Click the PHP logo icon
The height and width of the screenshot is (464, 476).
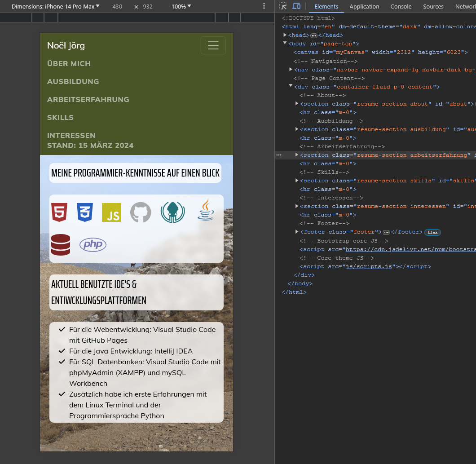[93, 244]
